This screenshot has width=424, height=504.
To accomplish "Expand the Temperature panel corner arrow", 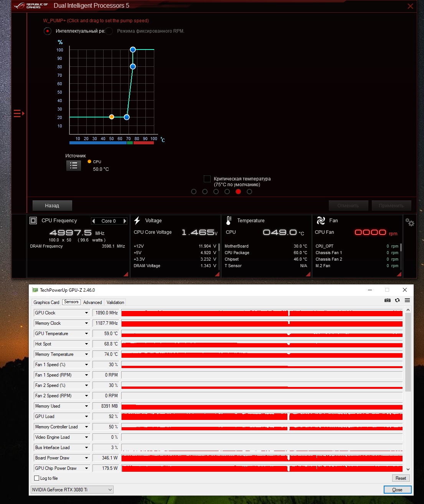I will coord(308,274).
